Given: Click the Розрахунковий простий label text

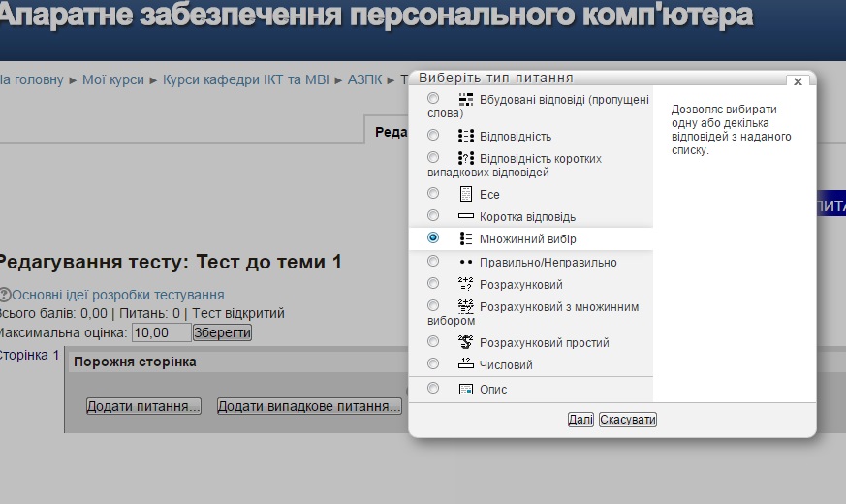Looking at the screenshot, I should point(545,343).
